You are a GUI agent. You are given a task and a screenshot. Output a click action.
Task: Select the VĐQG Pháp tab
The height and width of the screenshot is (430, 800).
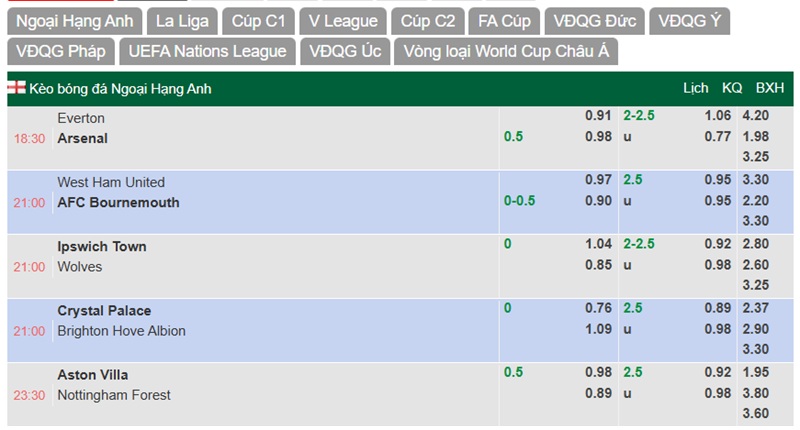(61, 52)
